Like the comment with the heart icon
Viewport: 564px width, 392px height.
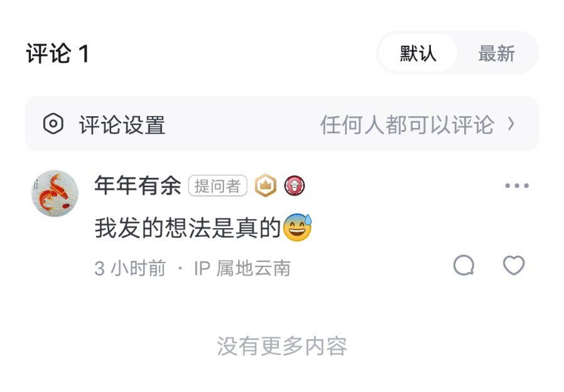click(x=514, y=265)
